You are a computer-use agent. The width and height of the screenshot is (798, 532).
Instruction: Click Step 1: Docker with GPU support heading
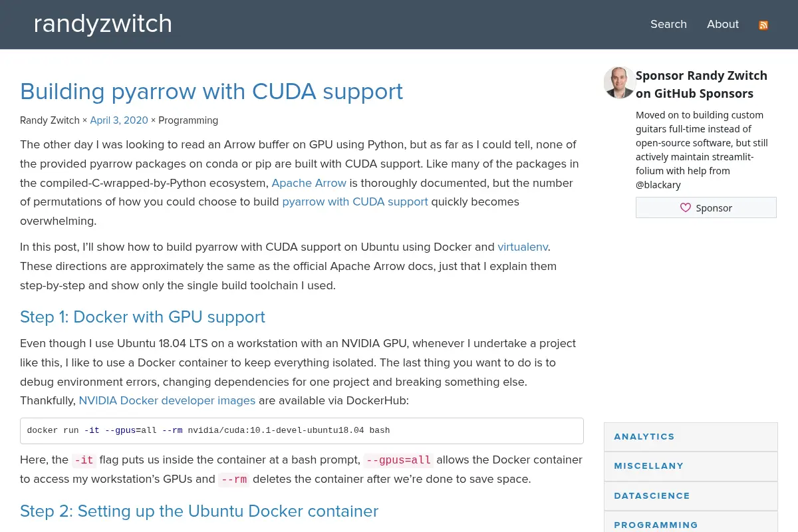pyautogui.click(x=142, y=317)
